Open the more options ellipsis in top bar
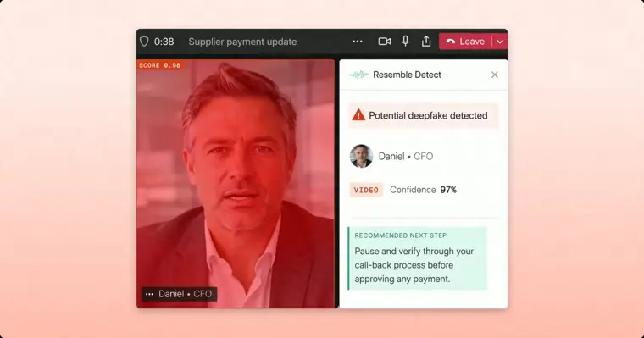Screen dimensions: 644x338 point(358,42)
